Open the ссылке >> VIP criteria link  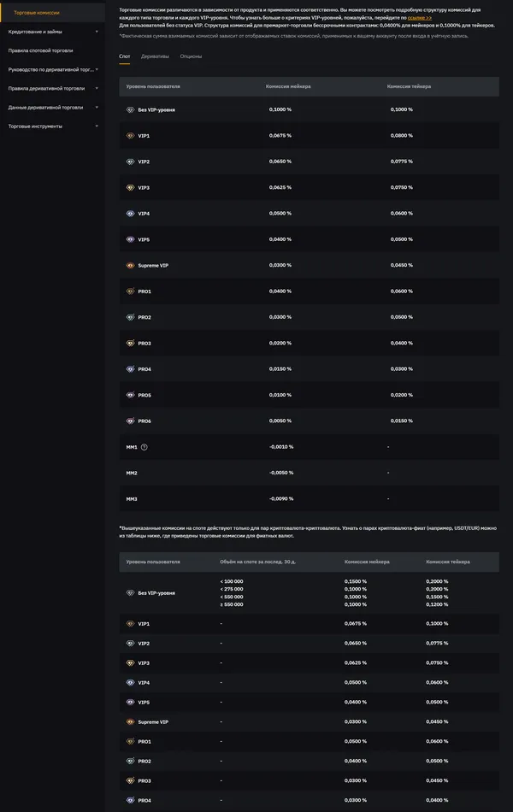[x=419, y=17]
